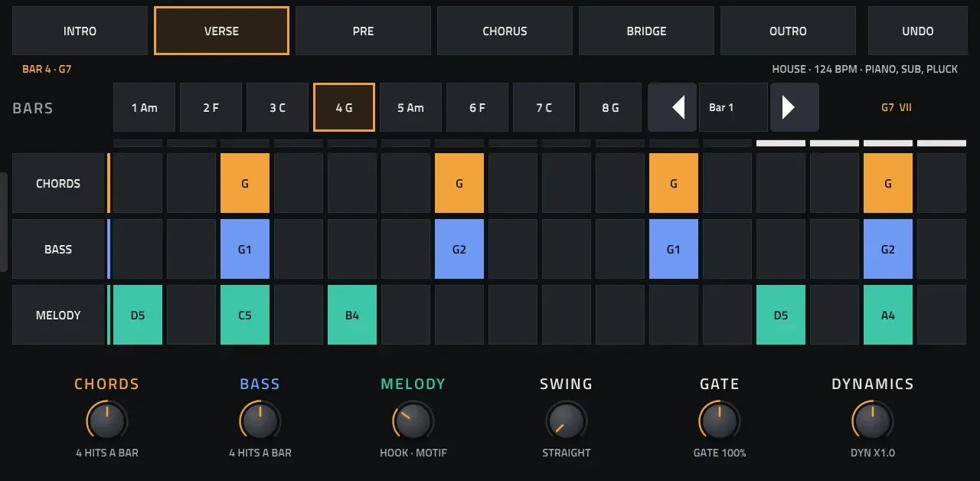Click the GATE 100% value text

pyautogui.click(x=720, y=453)
